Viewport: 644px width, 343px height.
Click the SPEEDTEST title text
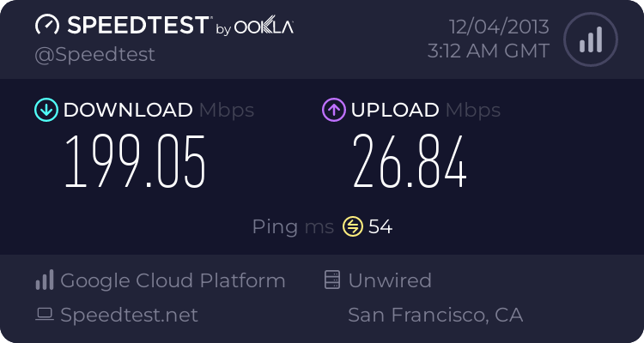coord(138,25)
